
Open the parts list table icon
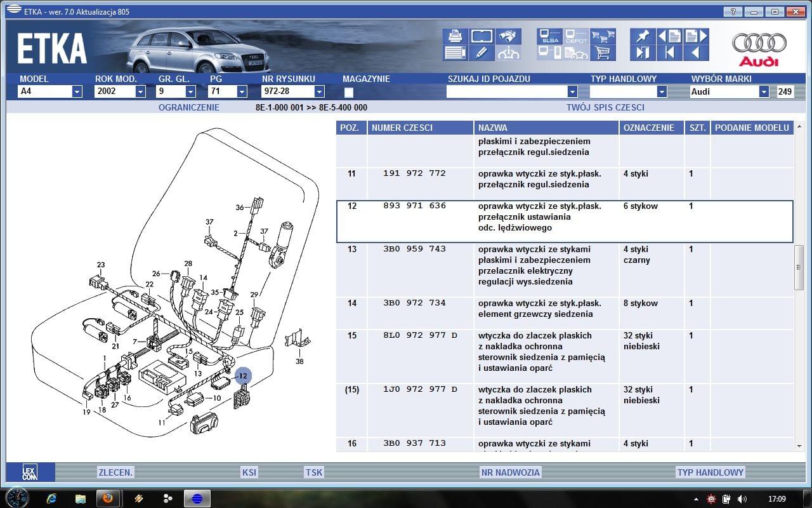(x=455, y=53)
